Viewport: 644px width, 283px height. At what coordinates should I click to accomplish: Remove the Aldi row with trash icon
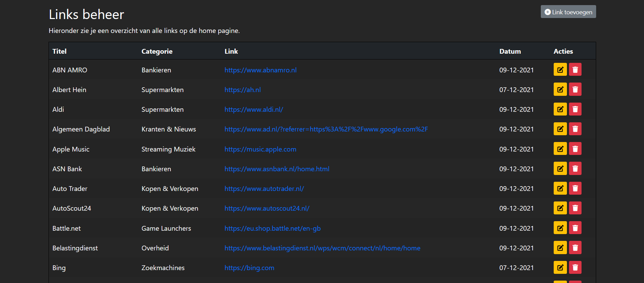575,109
